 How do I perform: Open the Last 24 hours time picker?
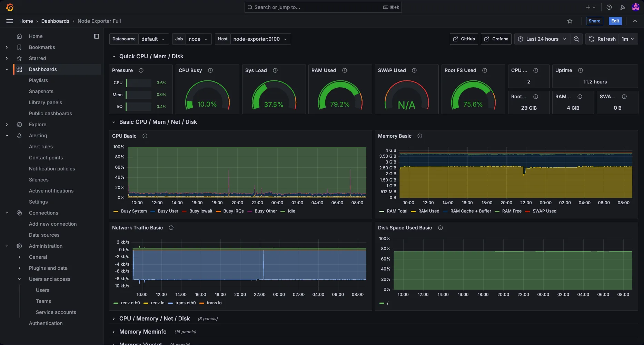pos(542,39)
